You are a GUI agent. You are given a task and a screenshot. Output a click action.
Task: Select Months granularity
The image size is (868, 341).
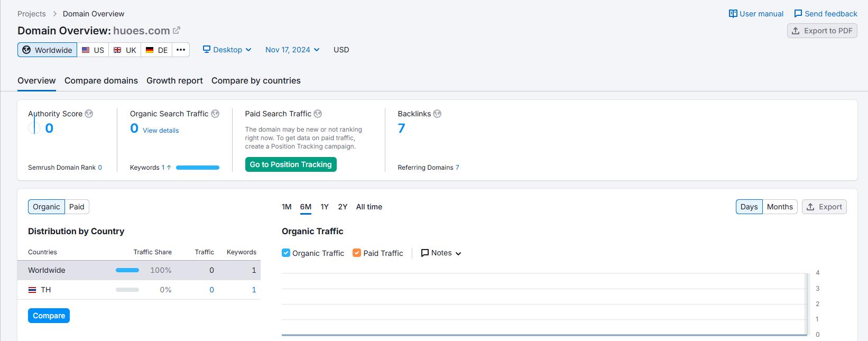780,207
